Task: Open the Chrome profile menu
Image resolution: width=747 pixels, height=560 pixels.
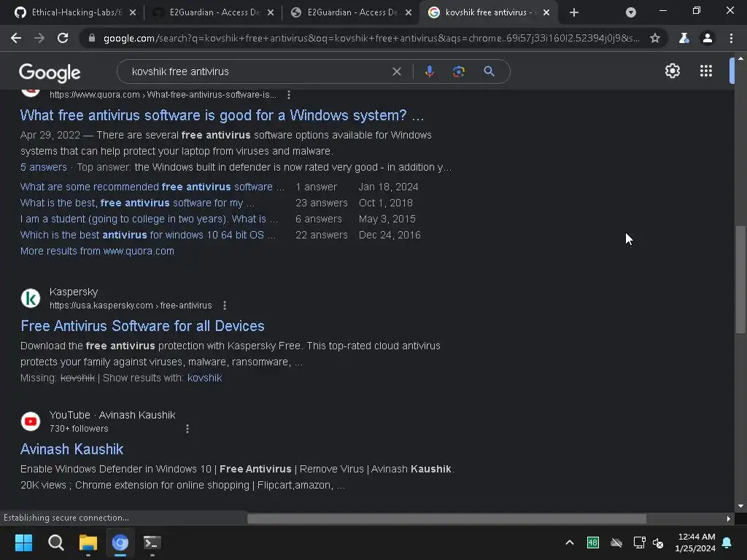Action: pyautogui.click(x=708, y=38)
